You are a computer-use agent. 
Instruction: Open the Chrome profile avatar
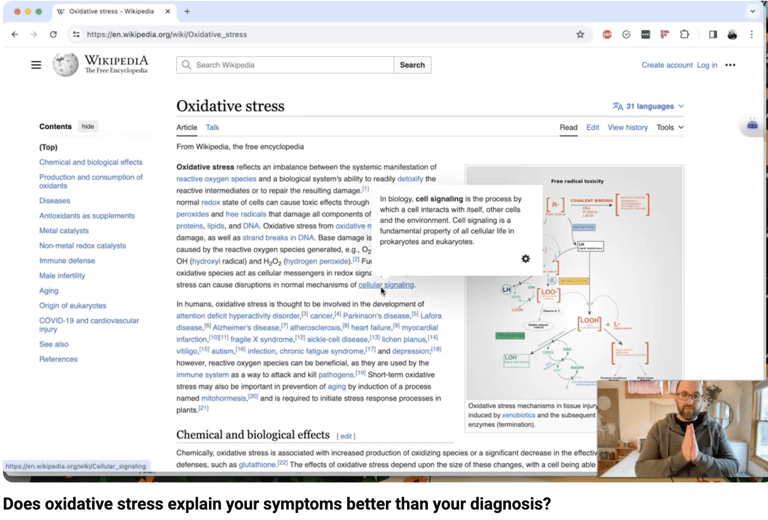click(732, 34)
